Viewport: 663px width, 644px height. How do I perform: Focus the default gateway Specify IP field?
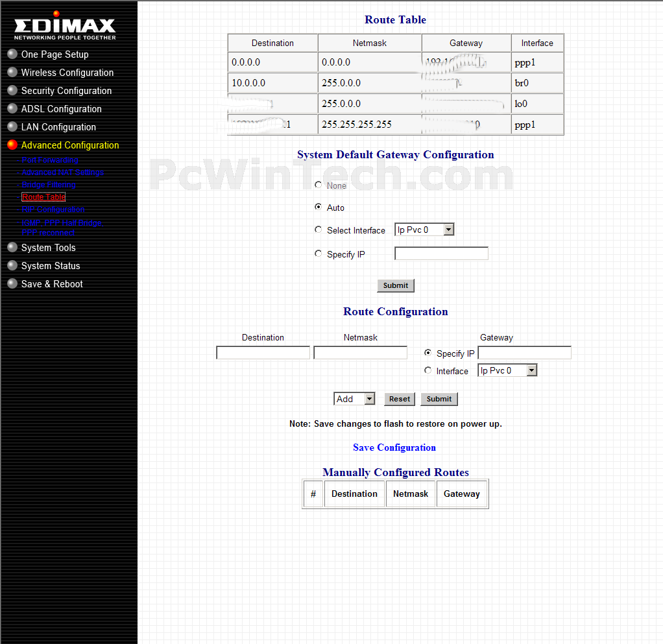click(x=441, y=254)
